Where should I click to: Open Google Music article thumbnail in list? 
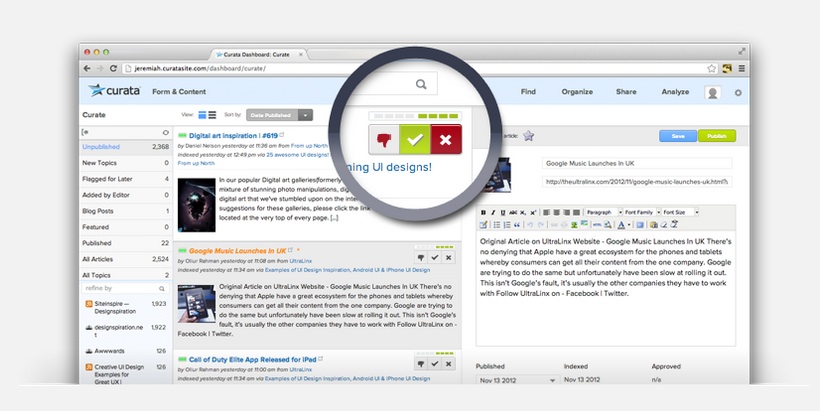pos(197,304)
